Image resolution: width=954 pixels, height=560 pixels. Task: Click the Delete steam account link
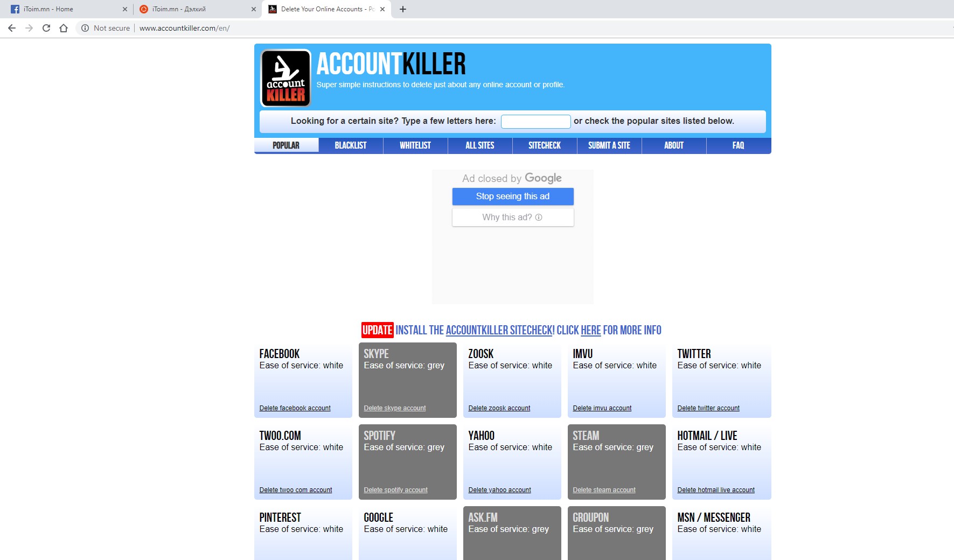coord(604,490)
